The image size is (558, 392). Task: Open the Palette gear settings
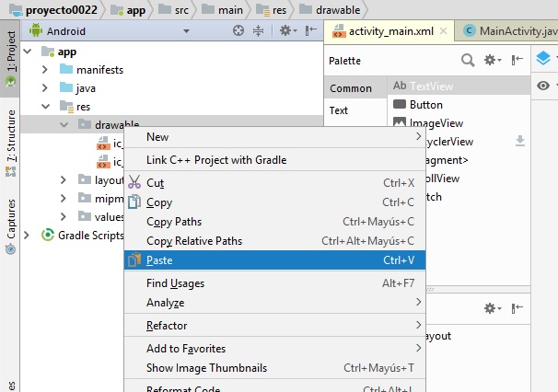[491, 60]
